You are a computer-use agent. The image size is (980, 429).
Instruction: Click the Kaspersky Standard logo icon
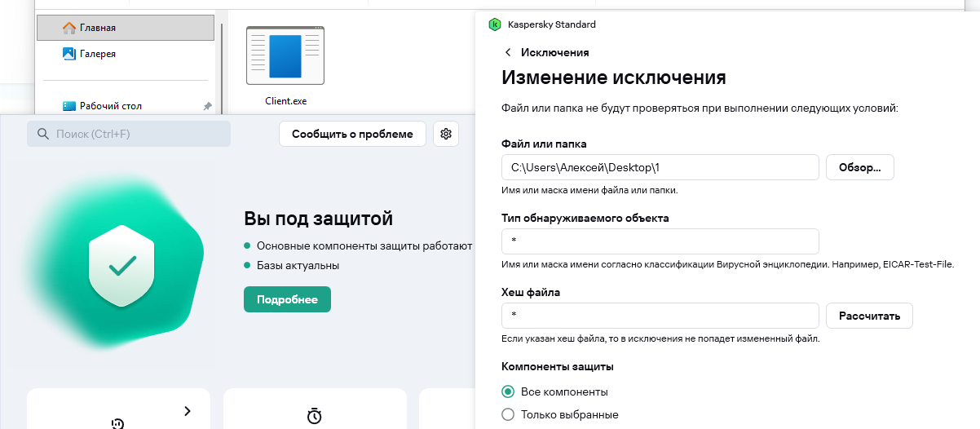494,24
